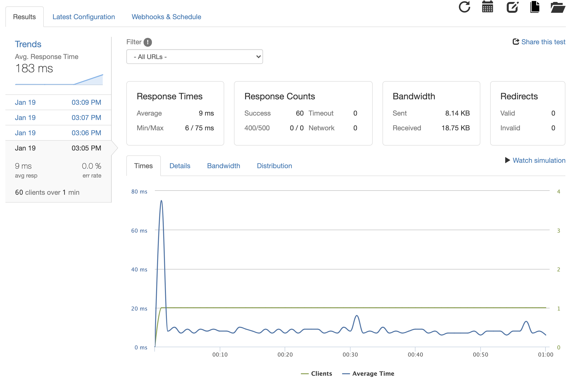Select the Jan 19 03:09 PM run
The width and height of the screenshot is (588, 388).
(58, 103)
